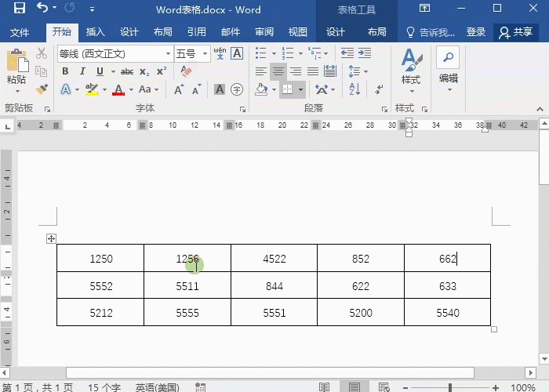The image size is (549, 392).
Task: Click the zoom slider handle
Action: [x=450, y=387]
